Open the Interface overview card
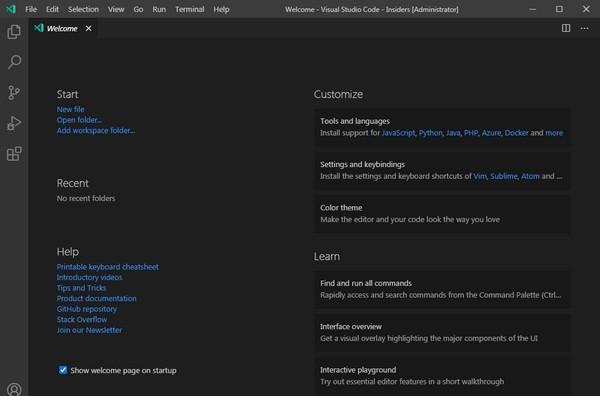Screen dimensions: 600x411 [x=442, y=333]
